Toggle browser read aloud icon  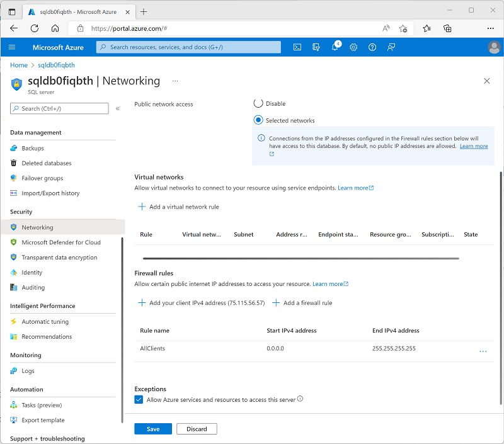[386, 28]
